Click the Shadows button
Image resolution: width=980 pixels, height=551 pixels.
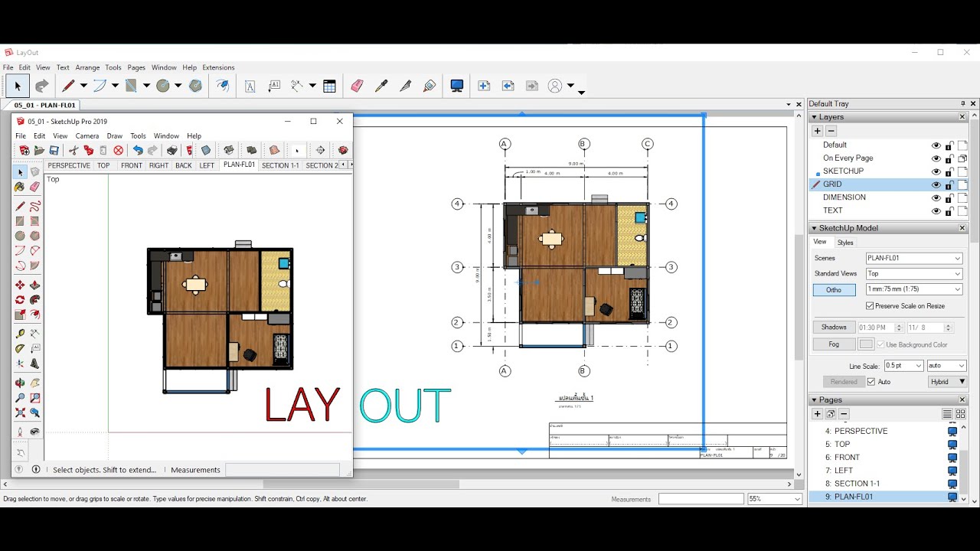tap(834, 328)
